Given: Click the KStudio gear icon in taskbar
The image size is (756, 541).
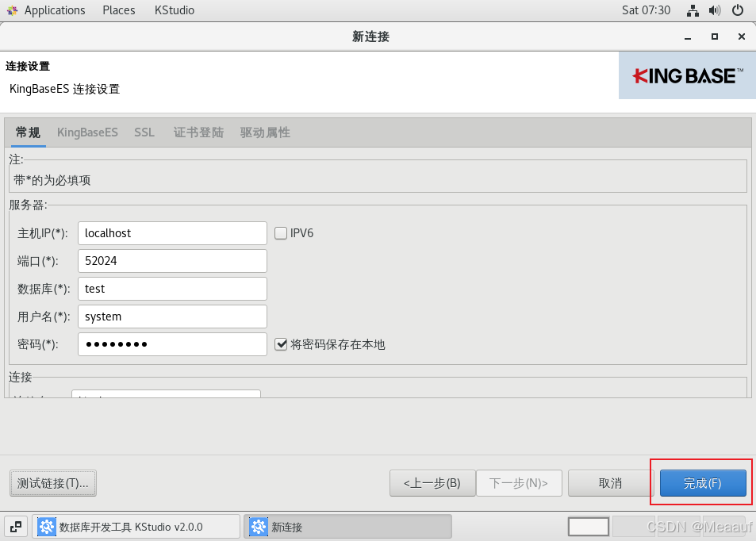Looking at the screenshot, I should (x=47, y=527).
